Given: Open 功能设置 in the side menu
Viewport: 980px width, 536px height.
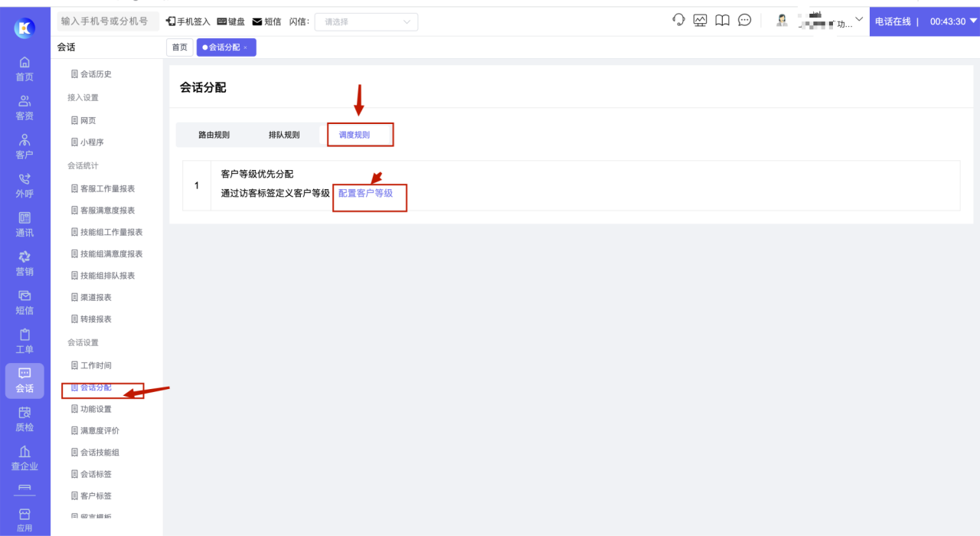Looking at the screenshot, I should coord(91,409).
